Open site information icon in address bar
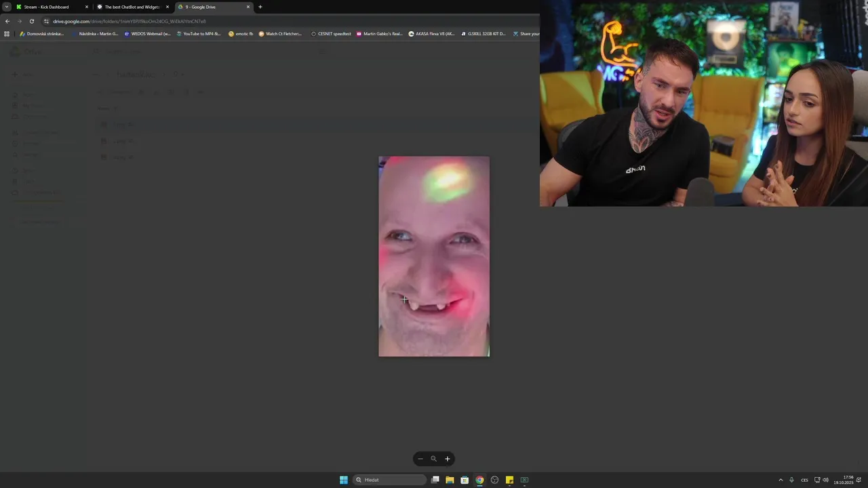Screen dimensions: 868x488 46,21
